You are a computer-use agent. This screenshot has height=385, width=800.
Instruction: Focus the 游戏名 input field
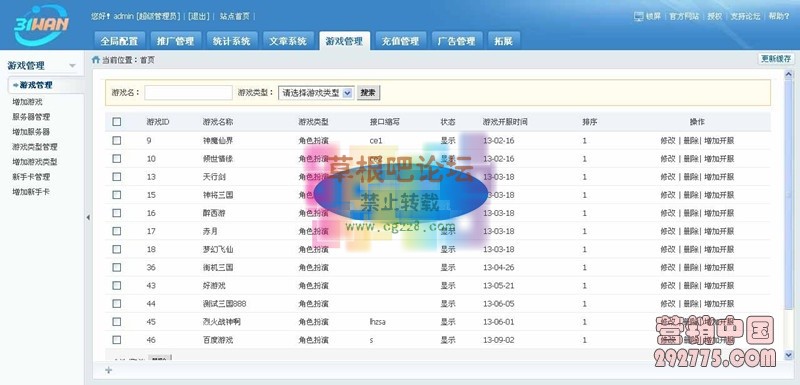click(188, 93)
